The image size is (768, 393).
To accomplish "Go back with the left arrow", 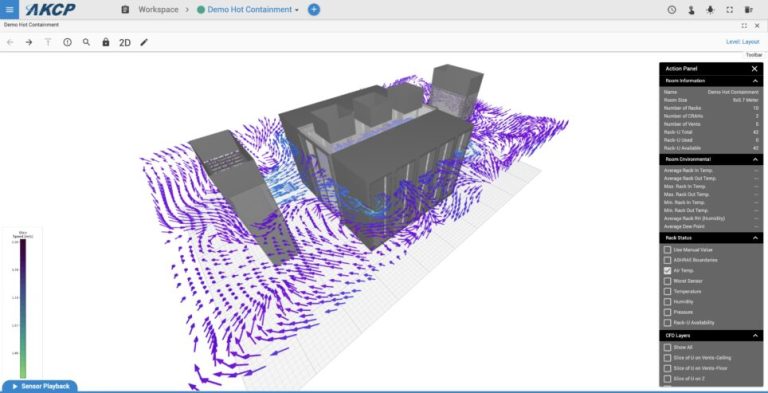I will click(x=10, y=43).
